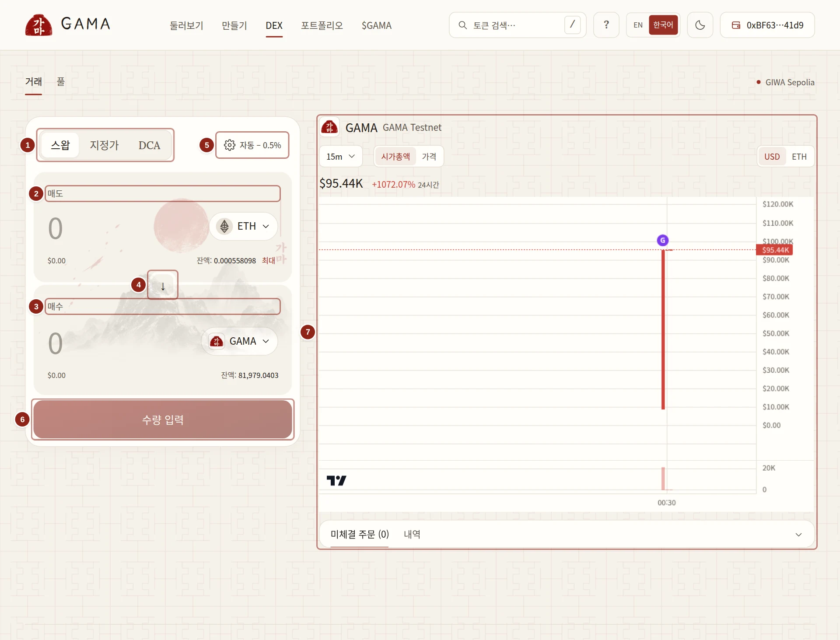Switch to 풀 pool tab
This screenshot has width=840, height=640.
coord(61,82)
